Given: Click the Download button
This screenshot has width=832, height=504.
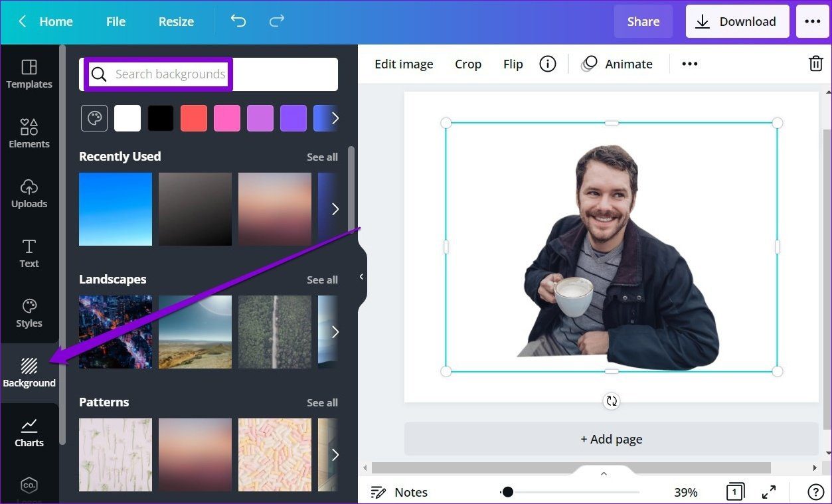Looking at the screenshot, I should coord(737,21).
